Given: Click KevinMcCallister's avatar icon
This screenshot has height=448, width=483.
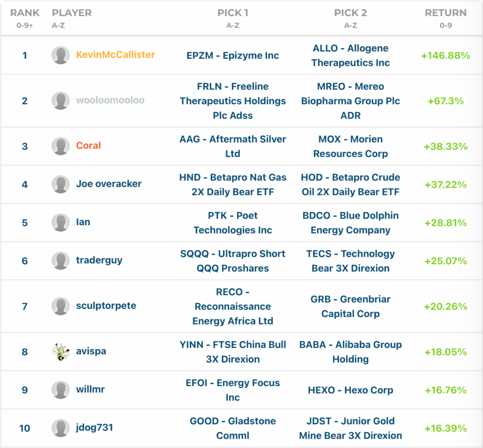Looking at the screenshot, I should tap(61, 55).
